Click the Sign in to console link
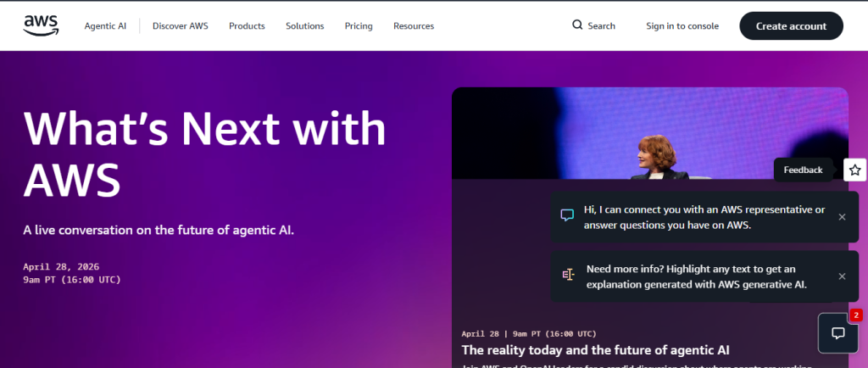Viewport: 868px width, 368px height. point(682,26)
